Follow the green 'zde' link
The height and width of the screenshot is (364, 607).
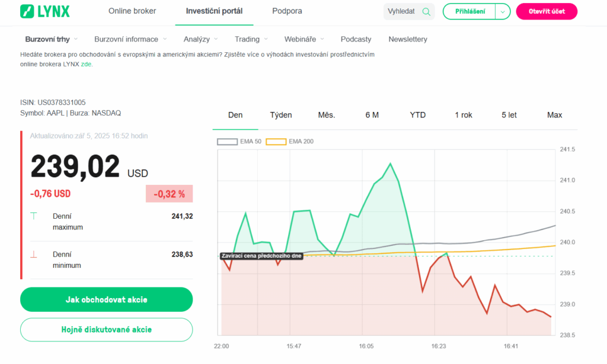point(86,64)
